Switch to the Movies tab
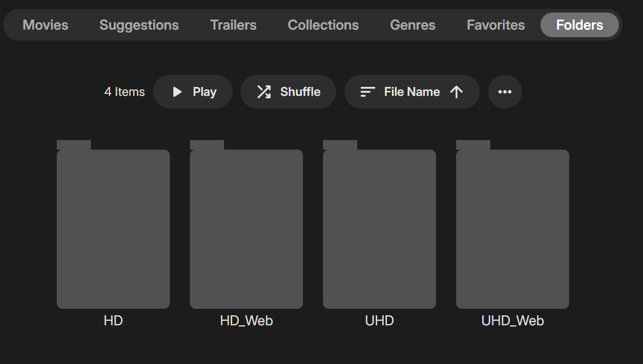Viewport: 643px width, 364px height. pyautogui.click(x=45, y=25)
